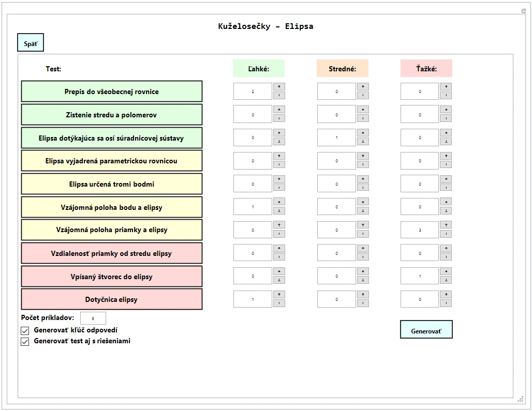532x411 pixels.
Task: Increase Ťažké count for Prepis do všeobecnej rovnice
Action: pyautogui.click(x=446, y=87)
